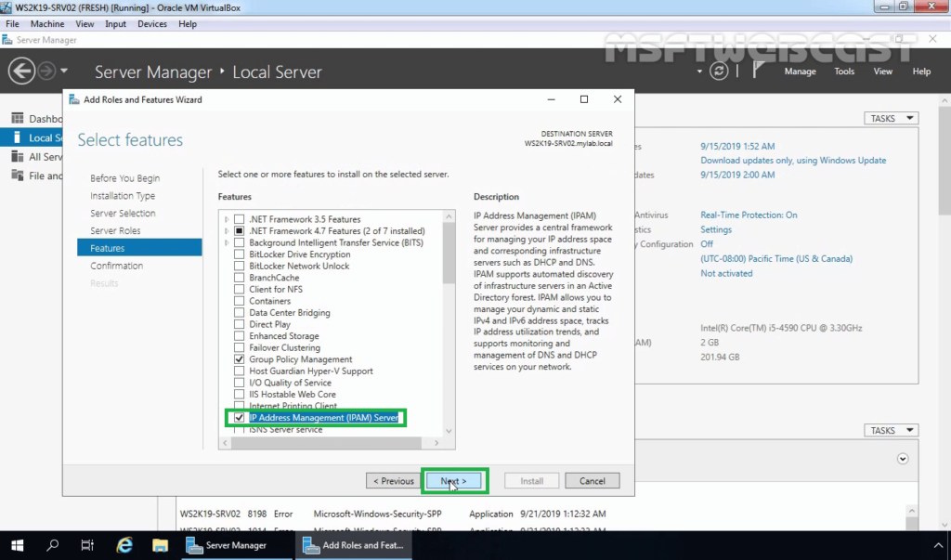This screenshot has width=951, height=560.
Task: Open the upper TASKS dropdown
Action: pyautogui.click(x=891, y=118)
